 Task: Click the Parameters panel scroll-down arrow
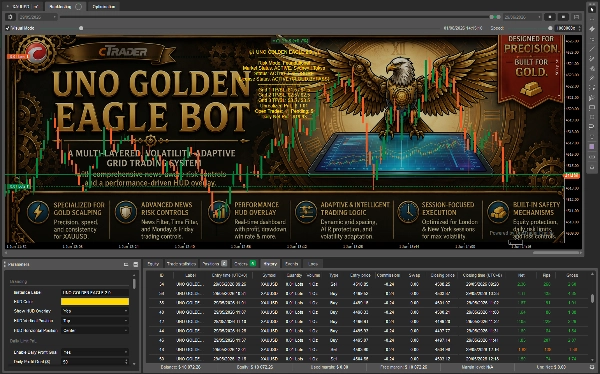tap(134, 364)
